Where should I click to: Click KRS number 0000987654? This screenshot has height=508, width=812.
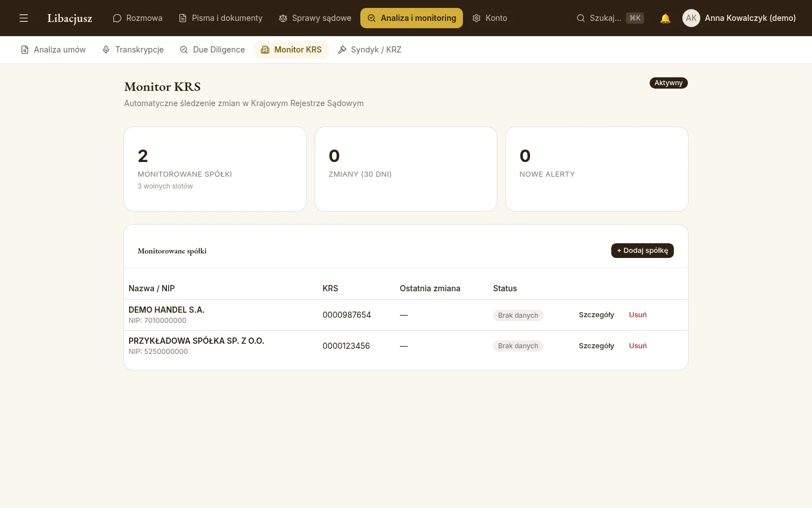coord(347,315)
